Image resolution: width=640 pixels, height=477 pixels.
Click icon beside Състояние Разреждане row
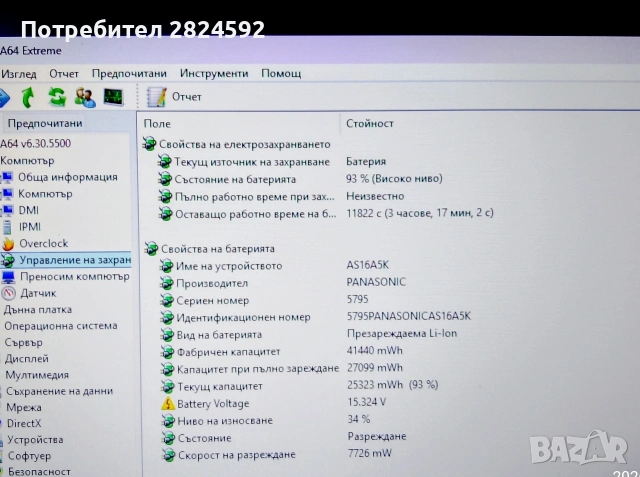[x=169, y=438]
